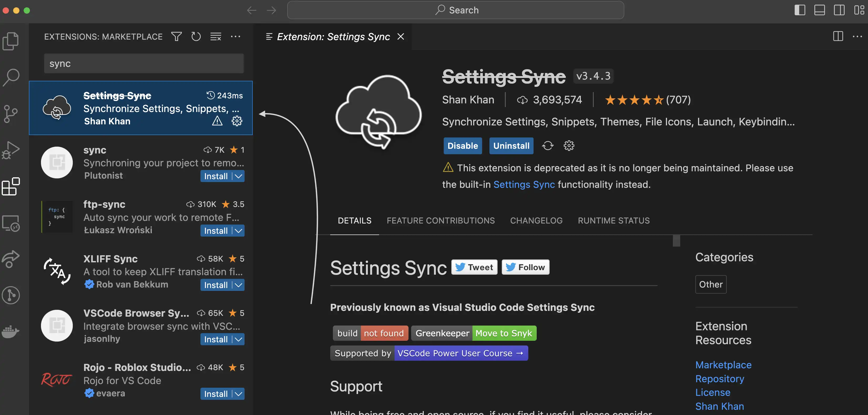The image size is (868, 415).
Task: Open the Remote Explorer view
Action: click(x=11, y=223)
